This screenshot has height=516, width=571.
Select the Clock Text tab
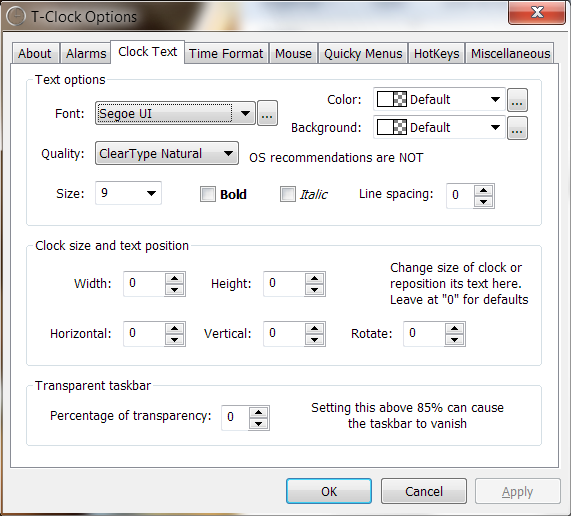[x=147, y=52]
